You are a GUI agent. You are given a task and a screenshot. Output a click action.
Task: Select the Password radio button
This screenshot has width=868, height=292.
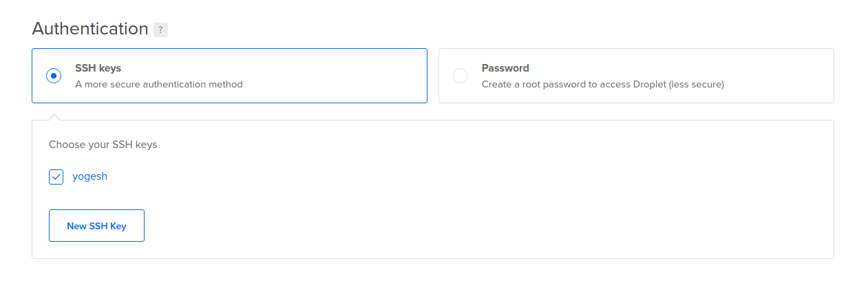point(460,76)
